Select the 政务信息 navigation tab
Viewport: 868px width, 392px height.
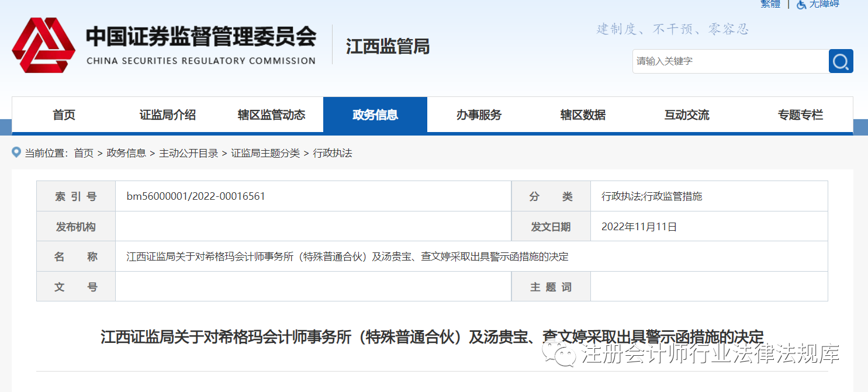pyautogui.click(x=375, y=115)
